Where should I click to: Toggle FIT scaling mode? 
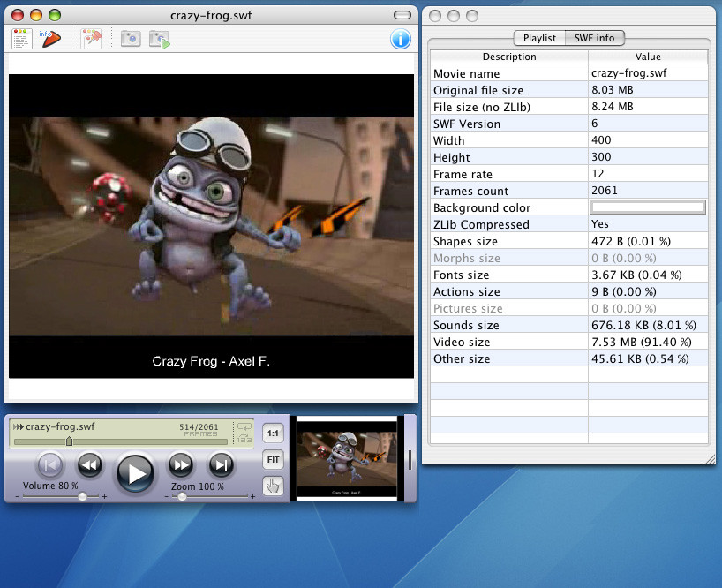click(273, 459)
